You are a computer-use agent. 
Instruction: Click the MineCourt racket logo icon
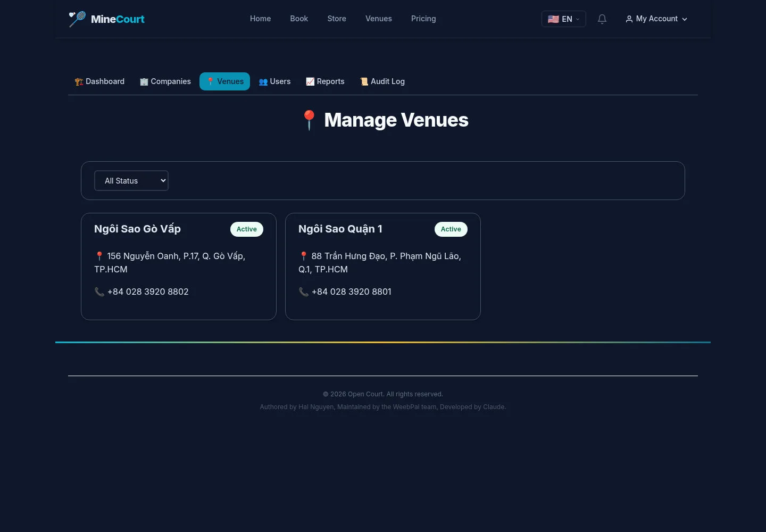point(77,19)
